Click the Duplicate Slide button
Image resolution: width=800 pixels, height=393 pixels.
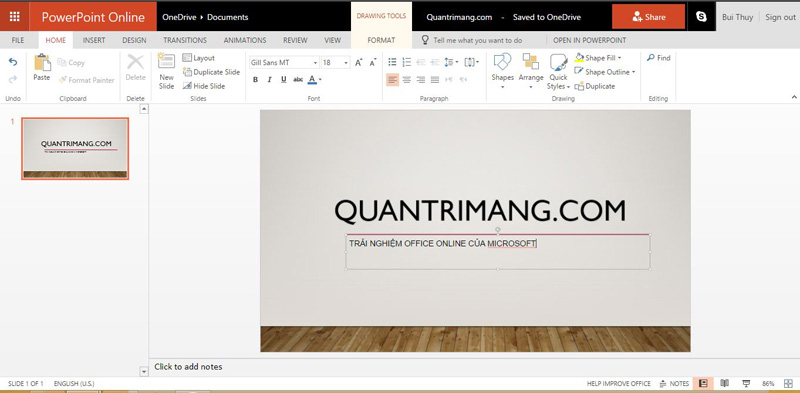(x=211, y=72)
